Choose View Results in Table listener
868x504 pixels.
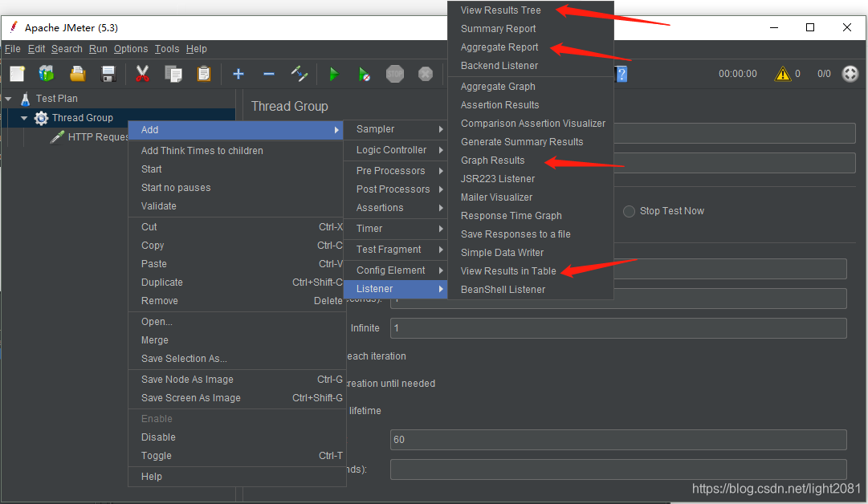[x=530, y=271]
